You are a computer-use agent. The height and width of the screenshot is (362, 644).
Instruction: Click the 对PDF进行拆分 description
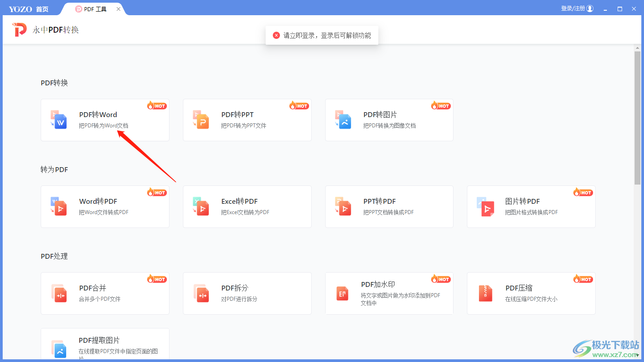pyautogui.click(x=239, y=299)
